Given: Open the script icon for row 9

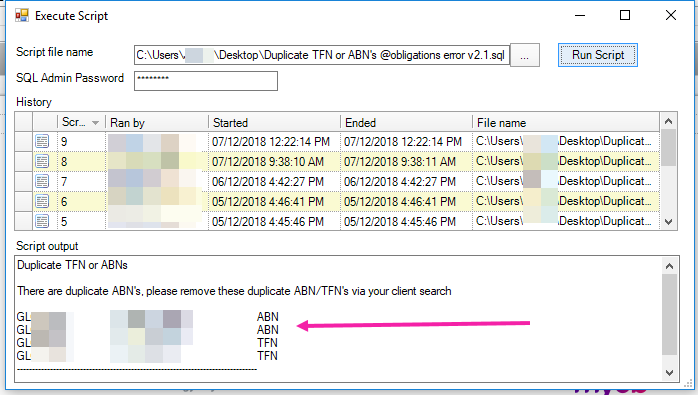Looking at the screenshot, I should click(42, 142).
